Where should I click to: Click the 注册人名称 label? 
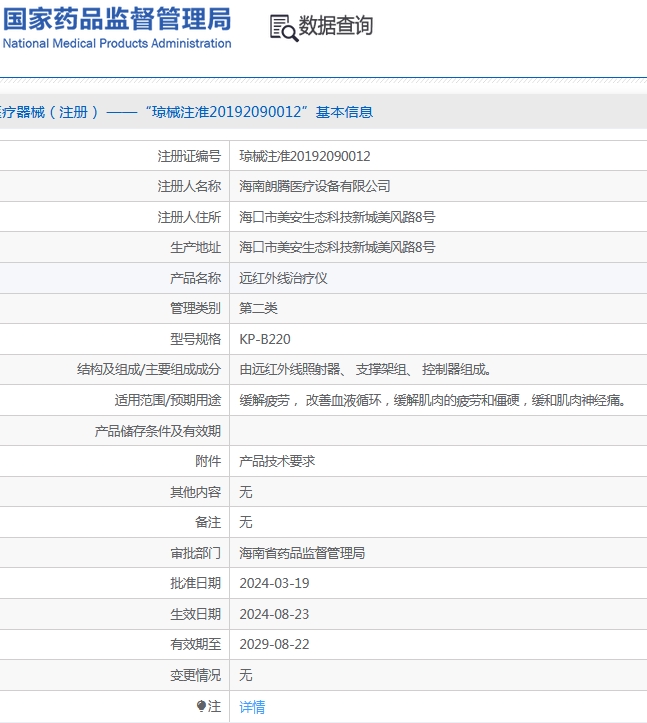point(189,186)
